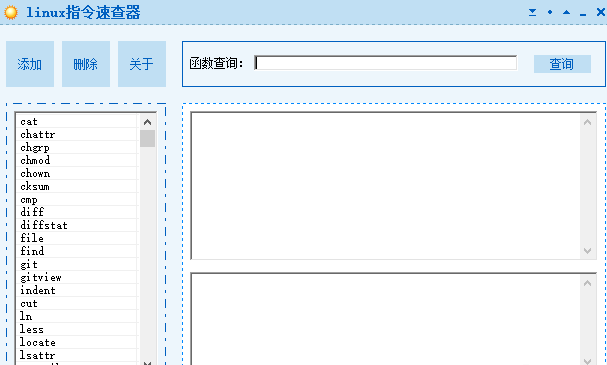Select 'git' in the command list
This screenshot has height=365, width=607.
pos(77,264)
